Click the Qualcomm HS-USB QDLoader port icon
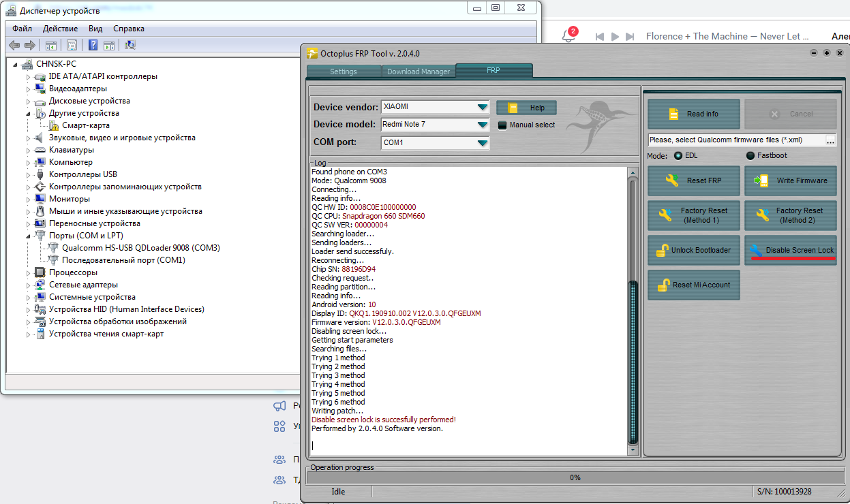Image resolution: width=850 pixels, height=504 pixels. tap(54, 248)
